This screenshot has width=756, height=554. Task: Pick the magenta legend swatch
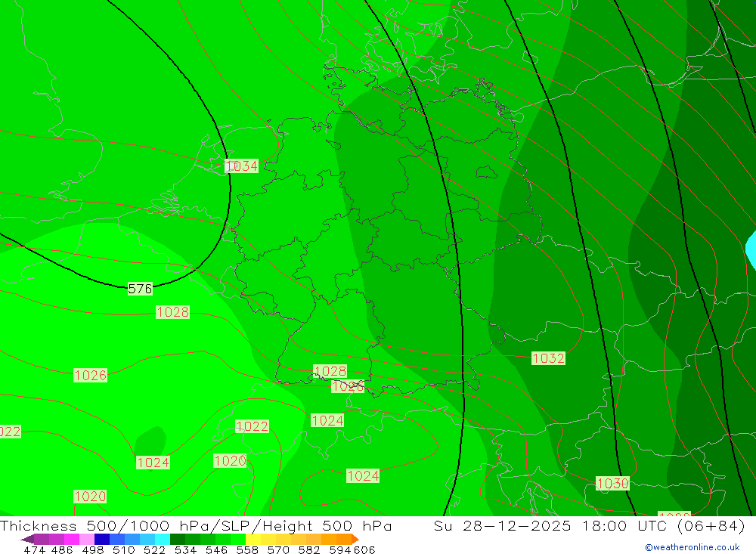(x=71, y=539)
